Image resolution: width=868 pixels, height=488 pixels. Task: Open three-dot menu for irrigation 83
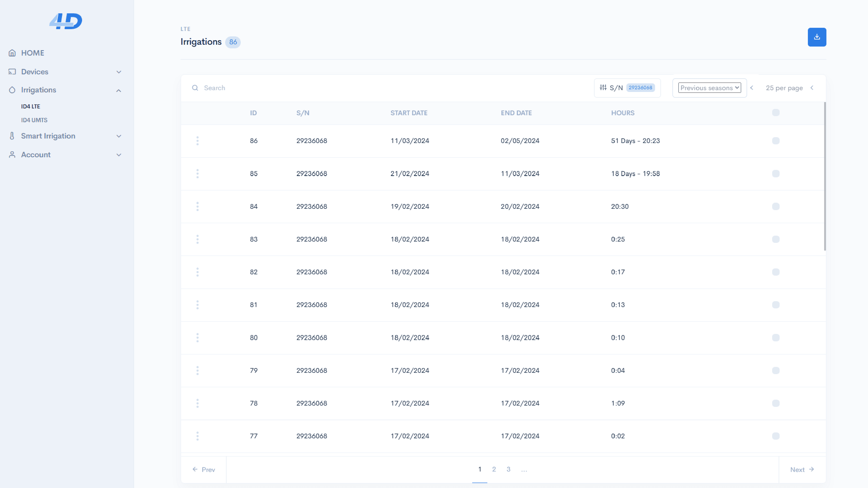[198, 239]
